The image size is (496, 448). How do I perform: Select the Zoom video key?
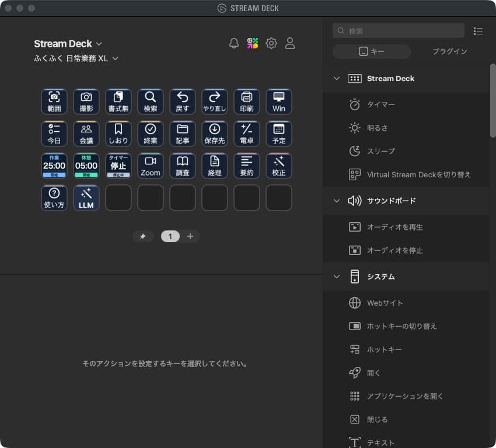pos(151,166)
